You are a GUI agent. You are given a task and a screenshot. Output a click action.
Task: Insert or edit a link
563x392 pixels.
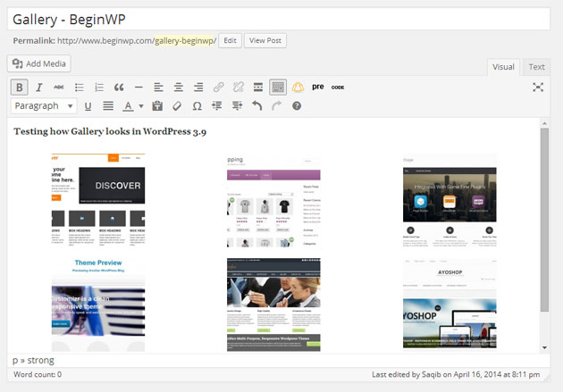(x=218, y=88)
